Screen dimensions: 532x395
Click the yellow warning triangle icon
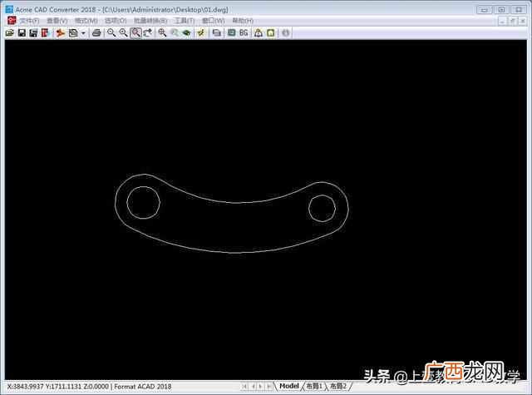259,33
